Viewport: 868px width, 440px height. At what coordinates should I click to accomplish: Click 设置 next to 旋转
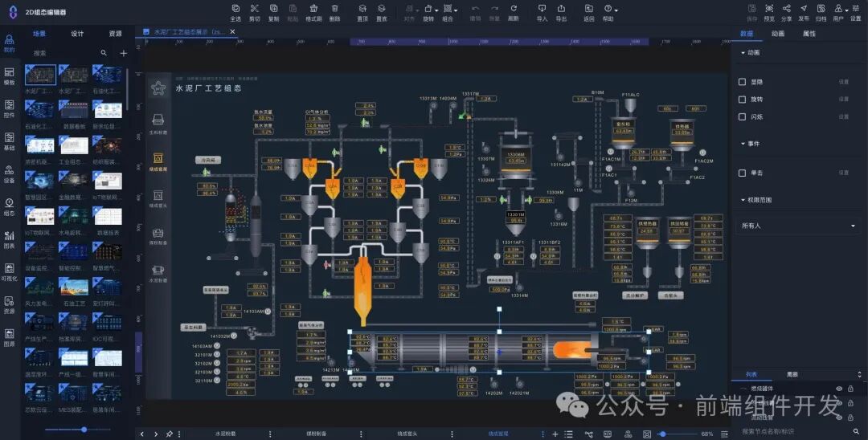pos(843,100)
